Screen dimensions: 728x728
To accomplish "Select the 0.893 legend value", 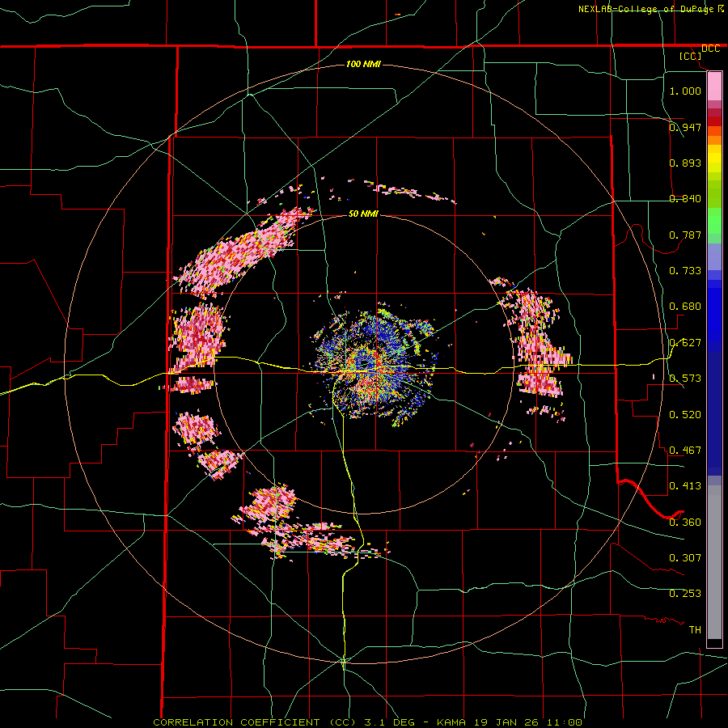I will [x=685, y=163].
